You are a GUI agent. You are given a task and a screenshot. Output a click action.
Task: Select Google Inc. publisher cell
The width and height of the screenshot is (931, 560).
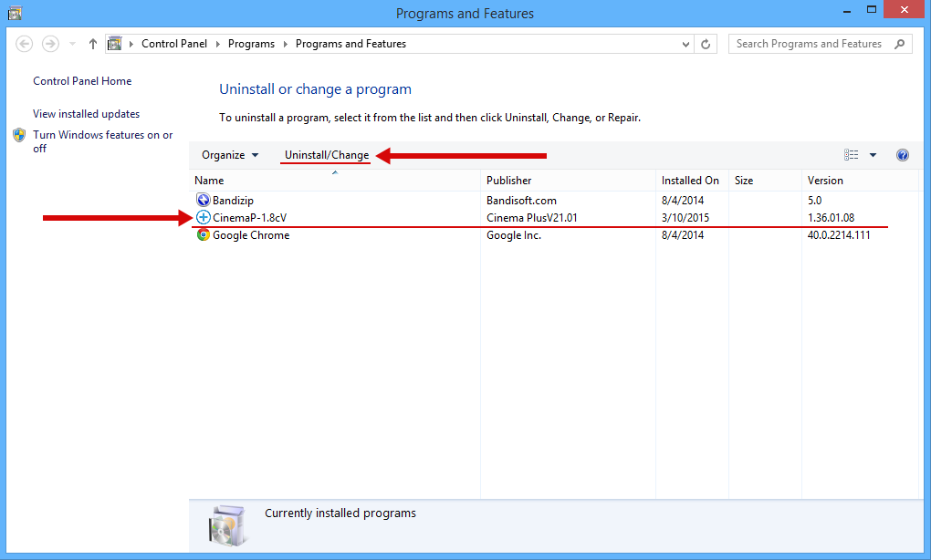tap(514, 235)
